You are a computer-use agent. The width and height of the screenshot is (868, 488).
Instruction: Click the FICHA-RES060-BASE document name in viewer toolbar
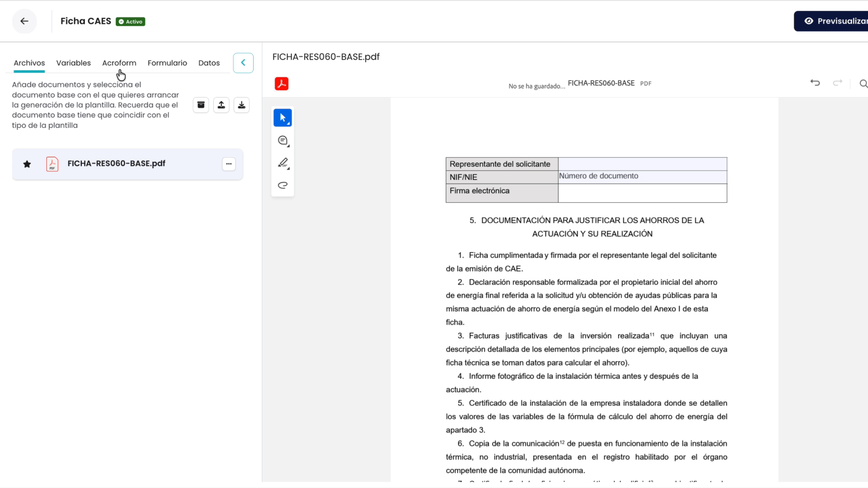(x=601, y=83)
